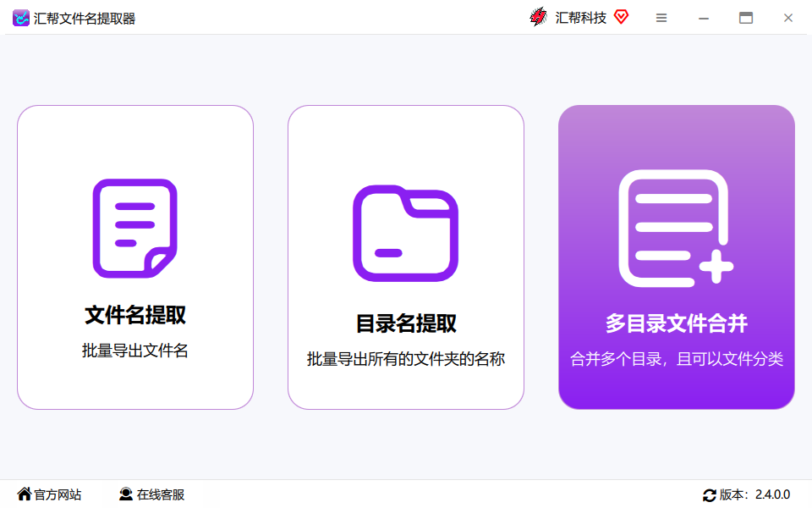Click the headset icon beside 在线客服

point(126,494)
